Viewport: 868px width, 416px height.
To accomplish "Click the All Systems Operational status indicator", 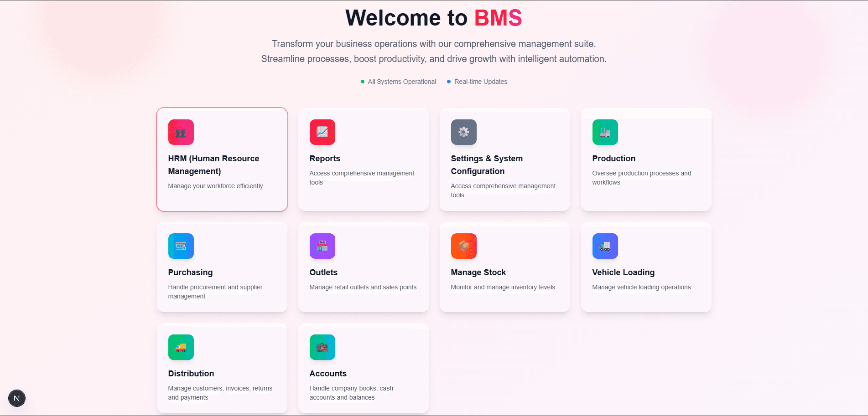I will [398, 82].
